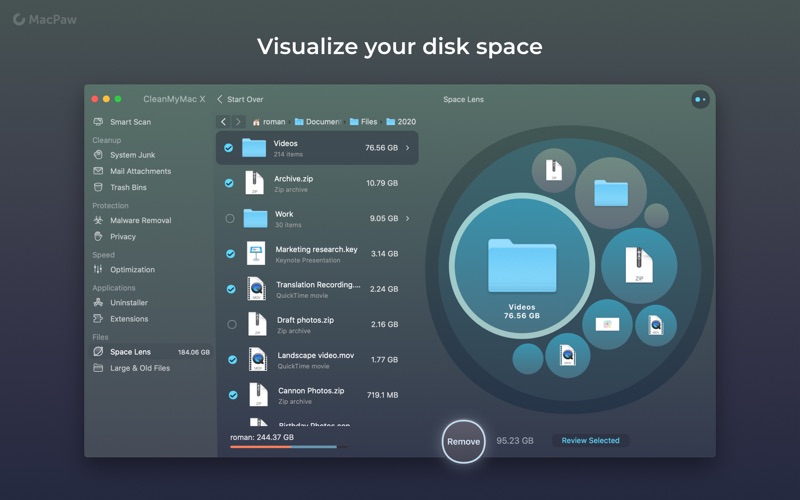800x500 pixels.
Task: Click the roman disk usage bar
Action: (x=289, y=447)
